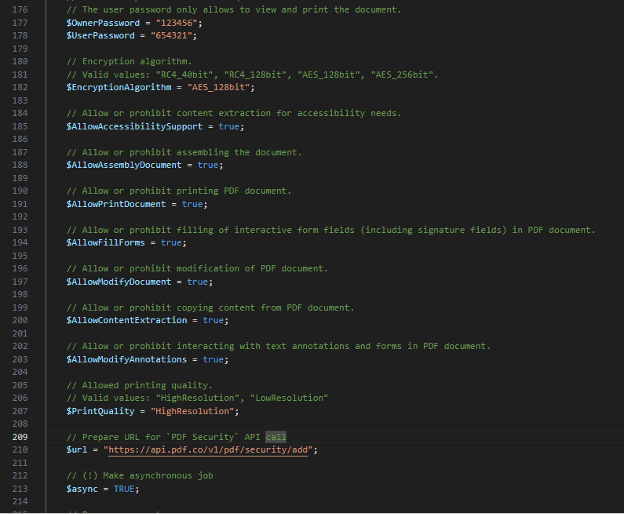Click the HighResolution LowResolution valid values comment
The image size is (624, 514).
click(197, 398)
